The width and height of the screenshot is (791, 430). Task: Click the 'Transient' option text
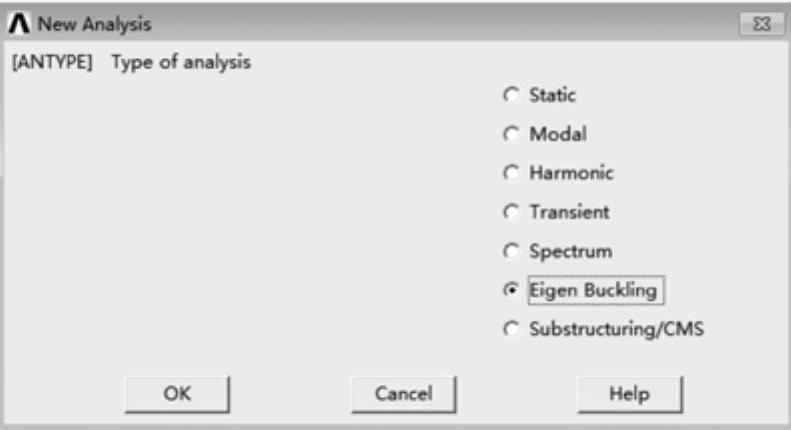[569, 212]
